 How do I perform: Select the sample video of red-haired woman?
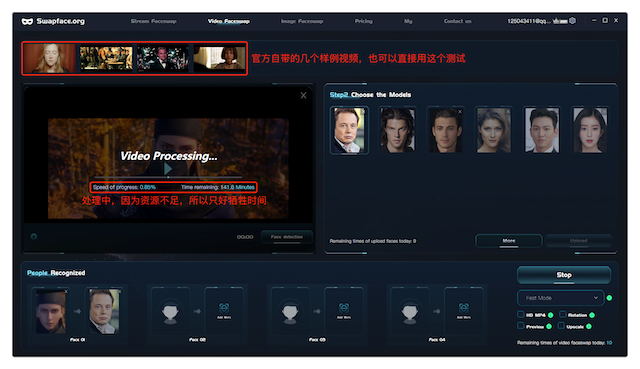pos(50,58)
